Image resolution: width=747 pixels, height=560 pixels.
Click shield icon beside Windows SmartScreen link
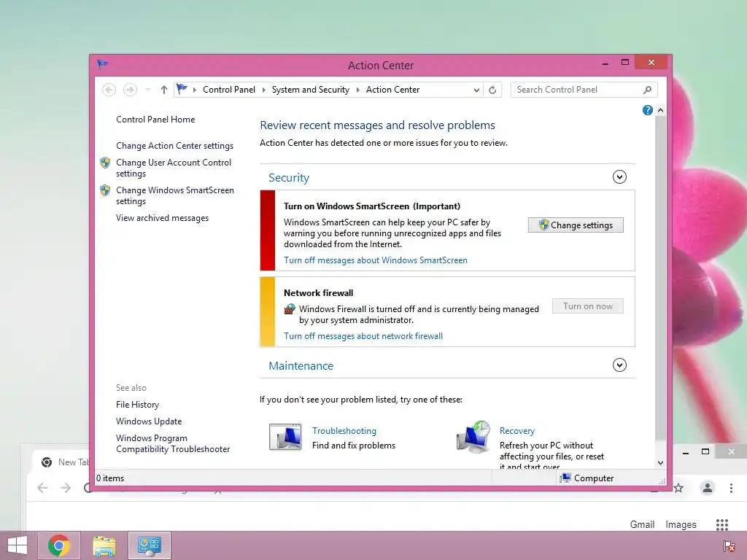click(105, 190)
